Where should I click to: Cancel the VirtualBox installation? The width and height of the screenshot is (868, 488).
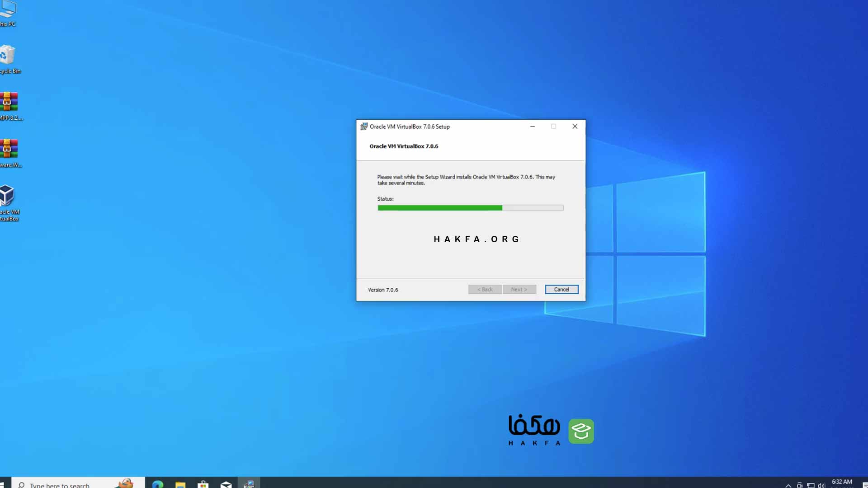point(561,289)
